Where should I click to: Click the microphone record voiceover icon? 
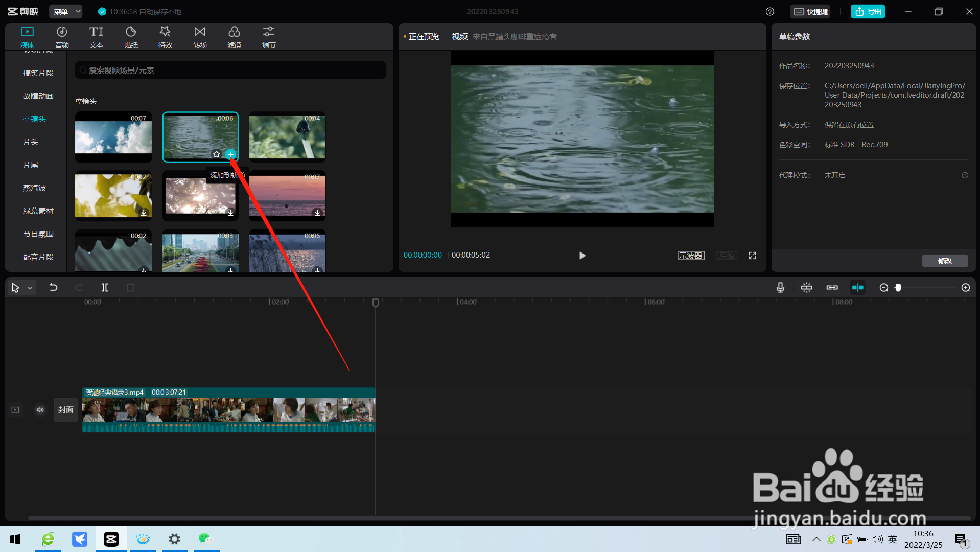[x=780, y=288]
